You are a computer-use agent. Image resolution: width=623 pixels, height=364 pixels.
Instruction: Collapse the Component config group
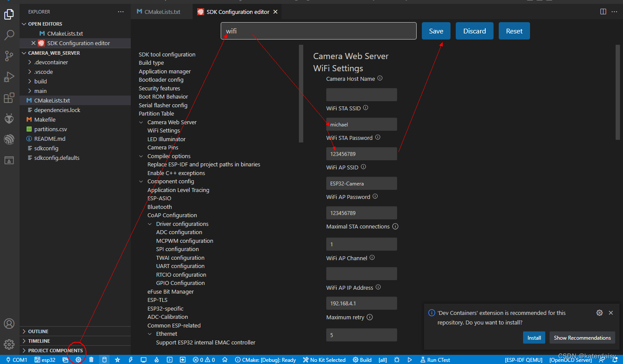click(141, 182)
